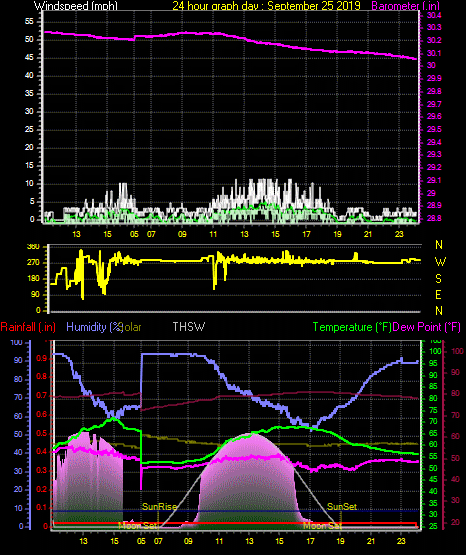The height and width of the screenshot is (555, 466).
Task: Click the SunSet marker text
Action: (341, 507)
